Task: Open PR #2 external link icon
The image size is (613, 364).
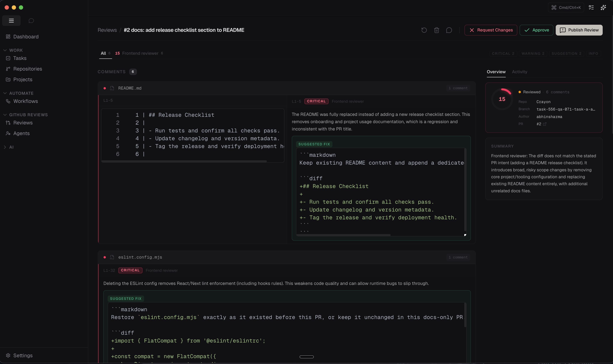Action: click(x=545, y=124)
